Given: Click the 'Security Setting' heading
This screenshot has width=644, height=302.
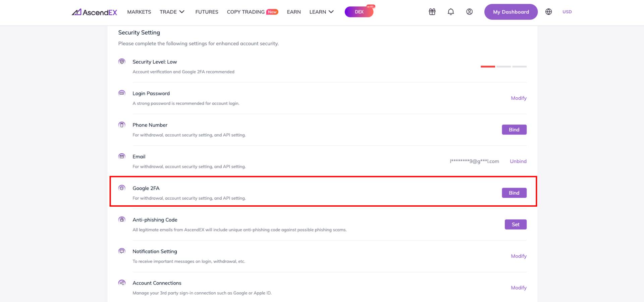Looking at the screenshot, I should [139, 33].
